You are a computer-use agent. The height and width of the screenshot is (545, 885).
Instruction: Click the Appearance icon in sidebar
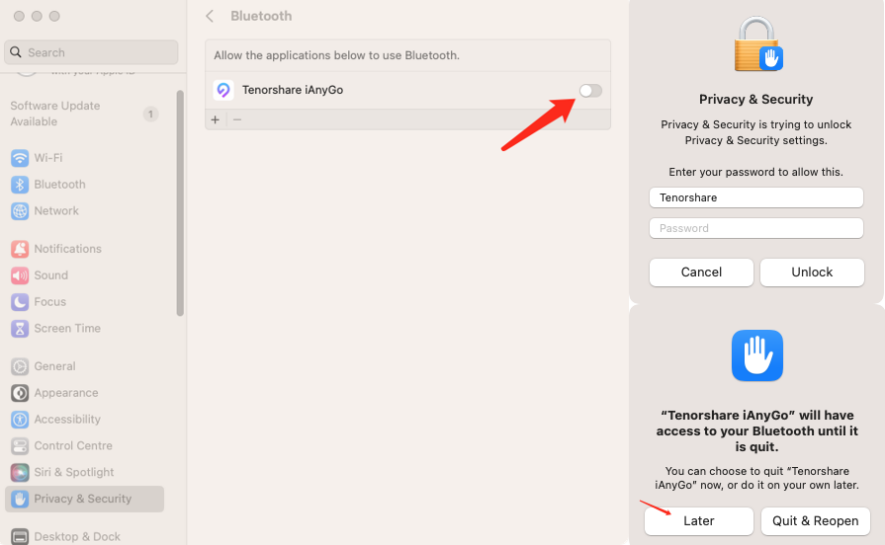[20, 393]
